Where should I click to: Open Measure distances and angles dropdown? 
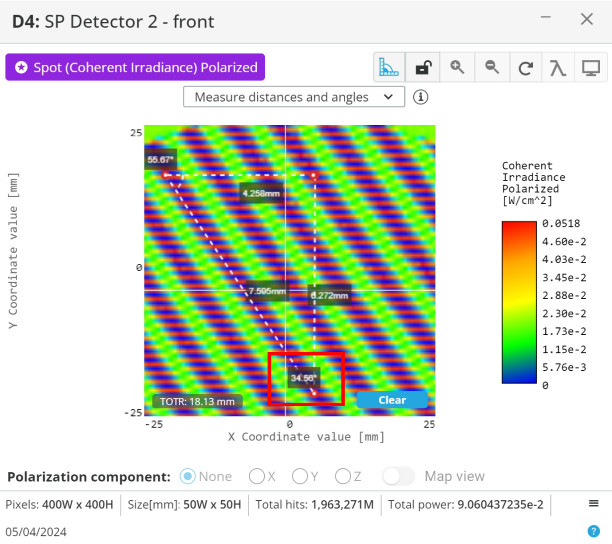[294, 97]
